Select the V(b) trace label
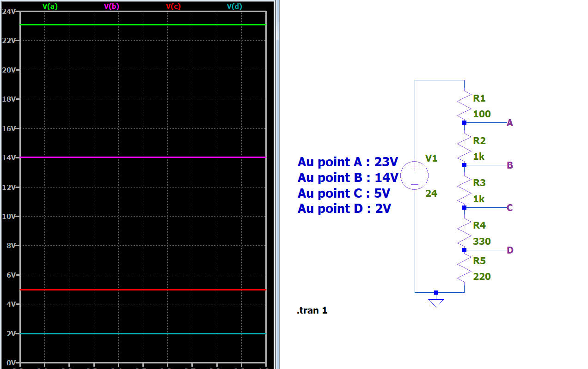This screenshot has width=588, height=369. click(111, 6)
